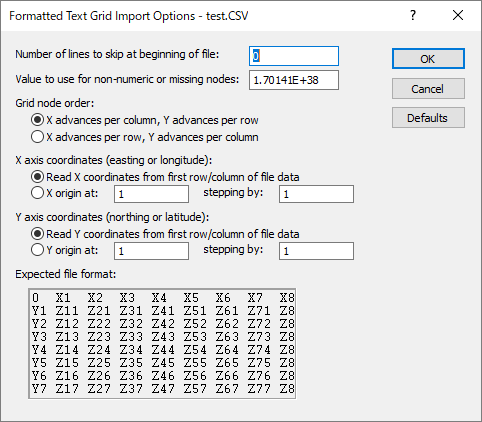Click 'Z17' in the format preview
Viewport: 482px width, 422px height.
pos(67,389)
